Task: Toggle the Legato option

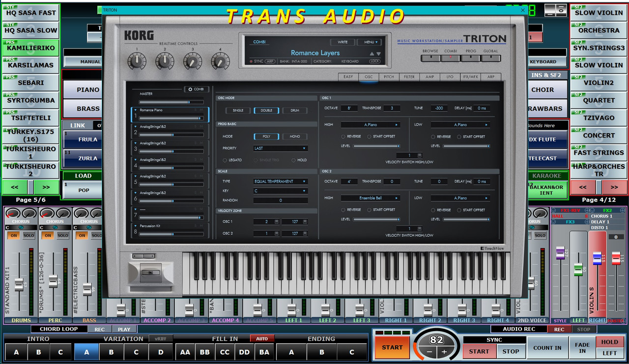Action: point(225,160)
